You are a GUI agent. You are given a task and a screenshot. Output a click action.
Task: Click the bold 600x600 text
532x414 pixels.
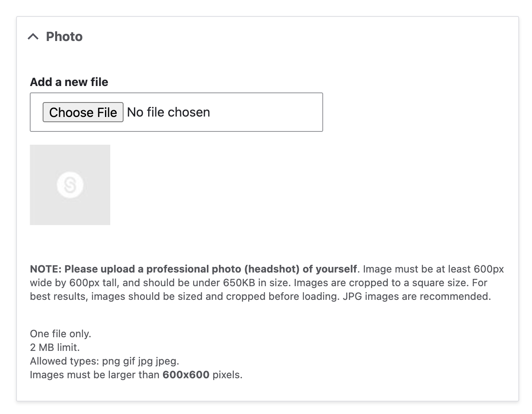tap(186, 375)
